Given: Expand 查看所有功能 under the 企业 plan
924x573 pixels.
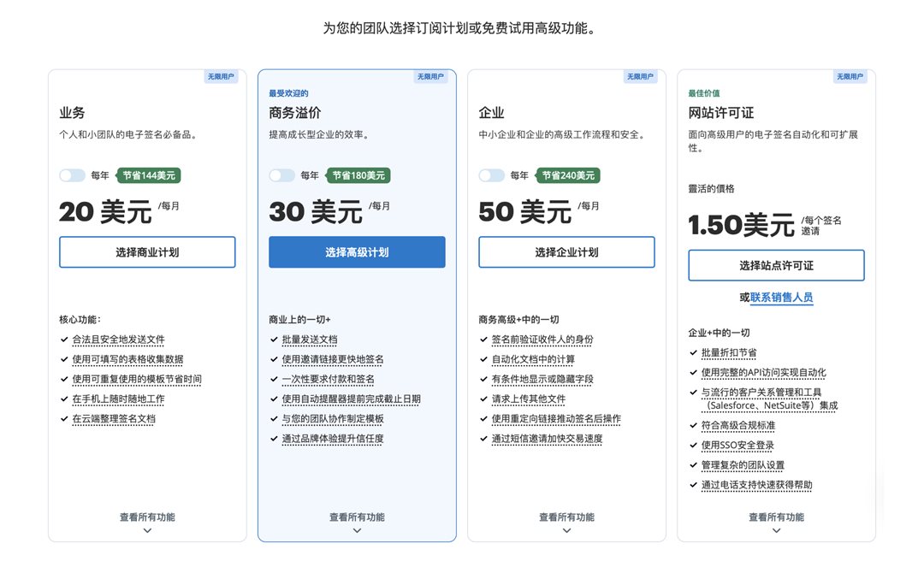Looking at the screenshot, I should 566,517.
